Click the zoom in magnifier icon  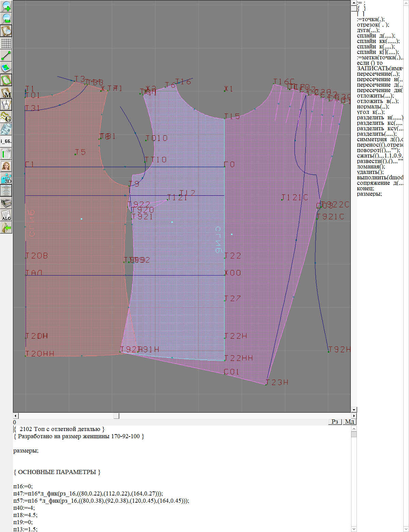coord(6,6)
